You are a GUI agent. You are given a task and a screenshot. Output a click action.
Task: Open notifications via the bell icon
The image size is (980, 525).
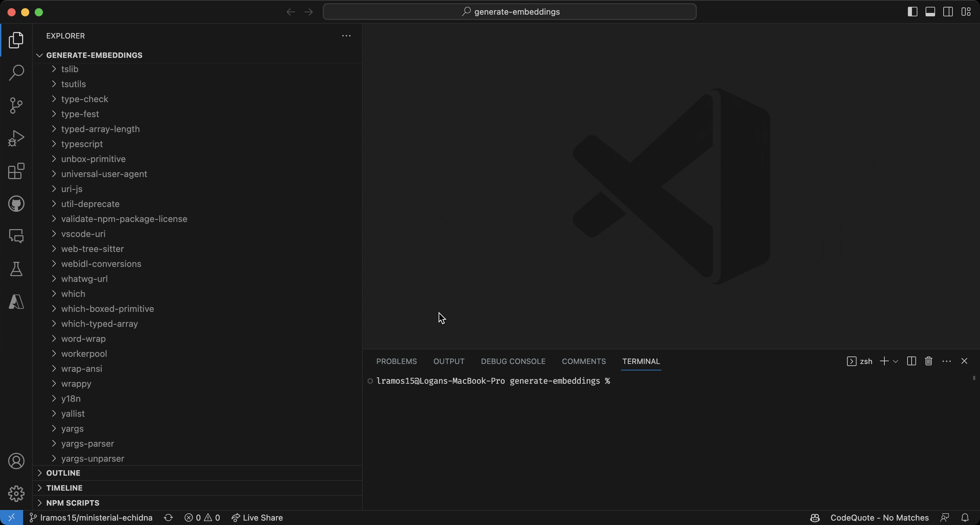(966, 518)
